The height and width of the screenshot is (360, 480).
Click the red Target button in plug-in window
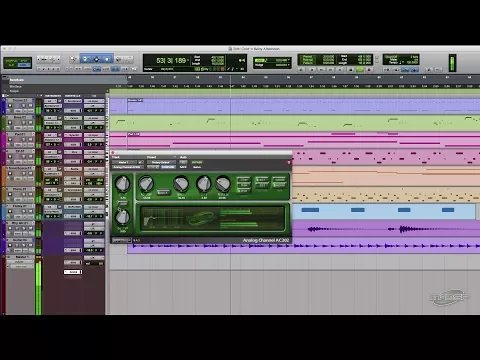click(x=289, y=162)
